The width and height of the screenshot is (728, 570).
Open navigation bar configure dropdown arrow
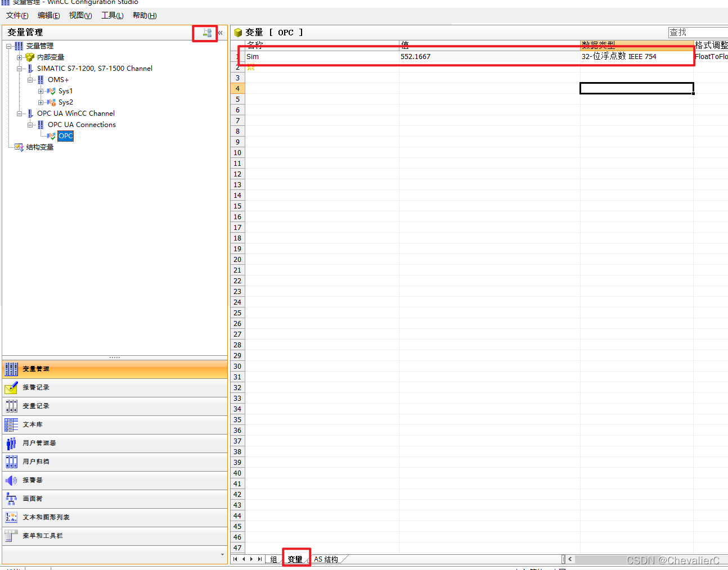click(222, 555)
